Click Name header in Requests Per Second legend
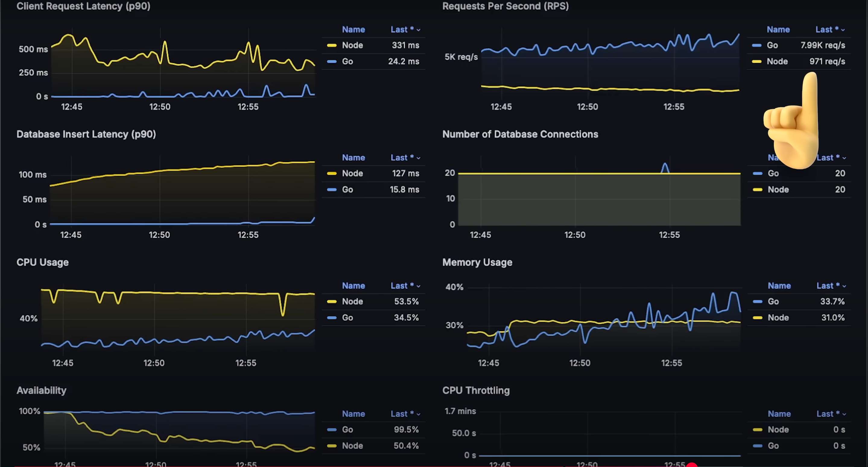The width and height of the screenshot is (868, 467). tap(778, 29)
